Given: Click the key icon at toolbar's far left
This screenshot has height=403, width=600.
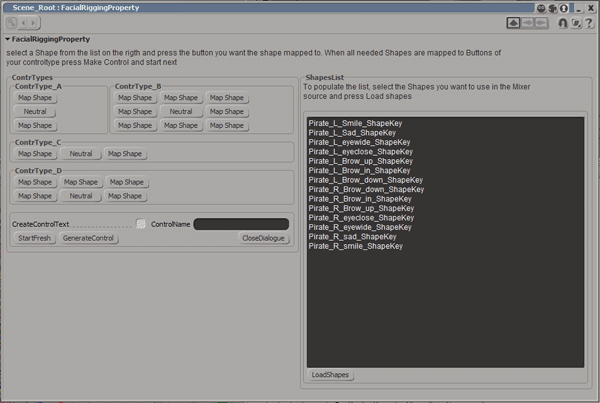Looking at the screenshot, I should click(12, 23).
